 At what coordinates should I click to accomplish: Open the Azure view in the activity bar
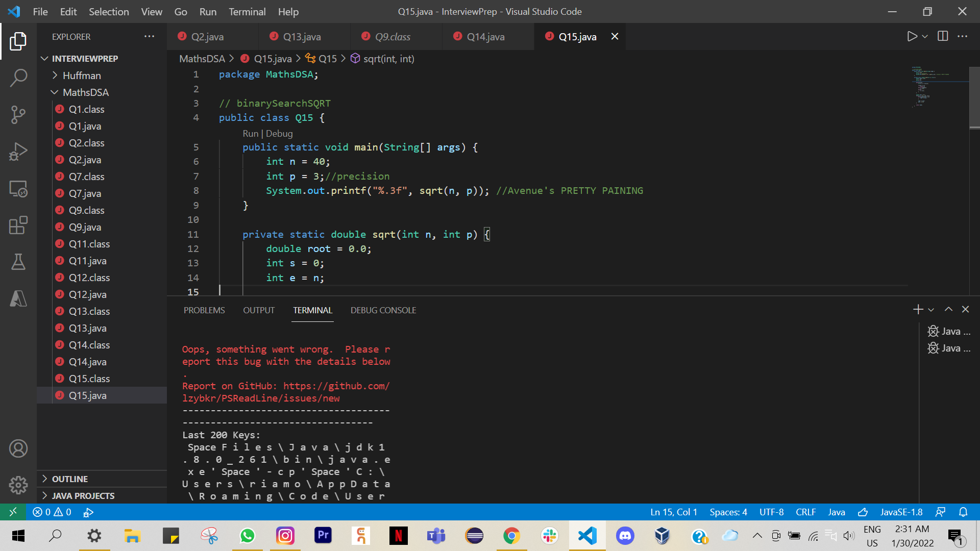18,298
